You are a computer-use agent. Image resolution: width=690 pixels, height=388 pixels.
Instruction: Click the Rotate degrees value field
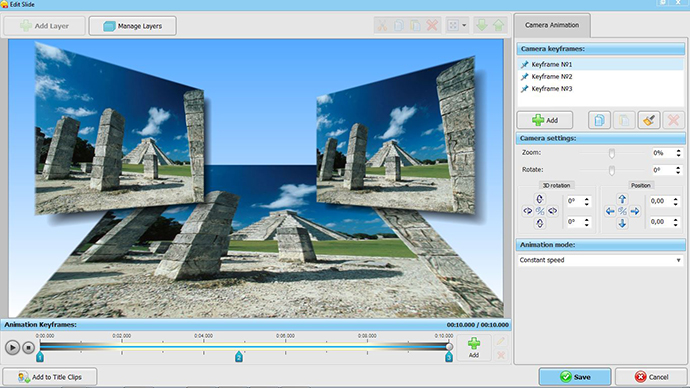tap(663, 170)
